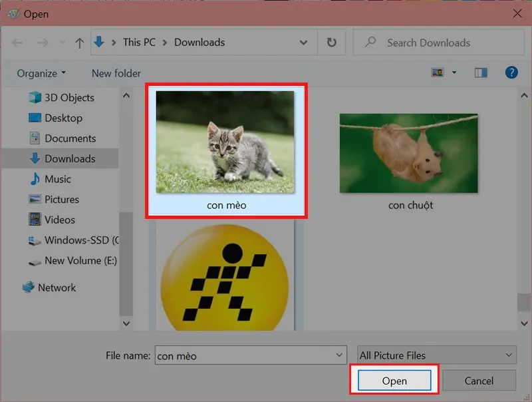Open the All Picture Files type dropdown
The height and width of the screenshot is (402, 532).
[x=437, y=355]
